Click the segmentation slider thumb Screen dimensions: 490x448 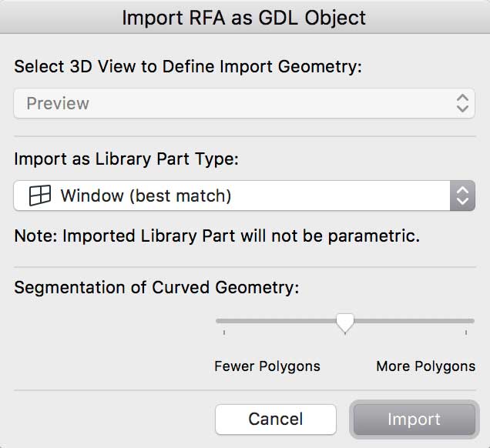[346, 322]
